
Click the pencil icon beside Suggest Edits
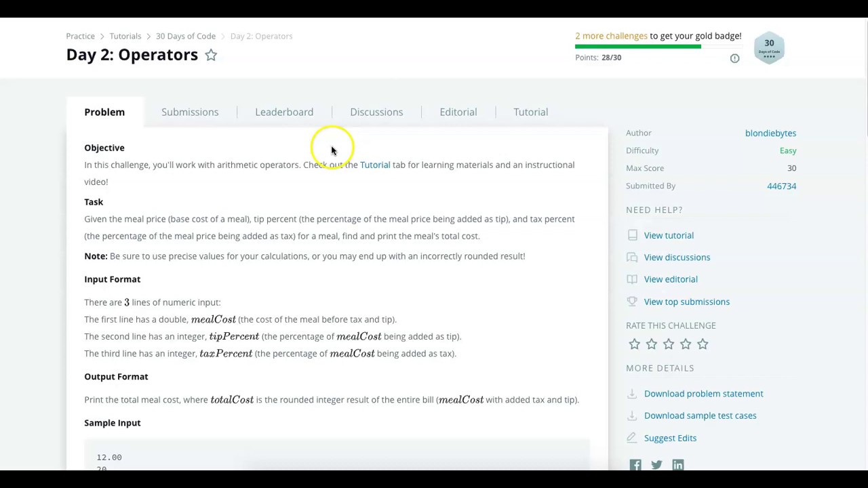tap(632, 438)
